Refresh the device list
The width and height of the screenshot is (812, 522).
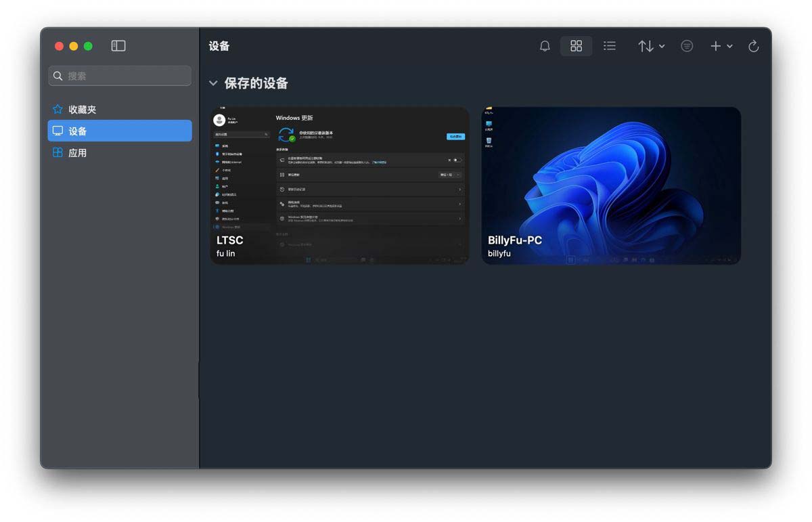pos(753,46)
